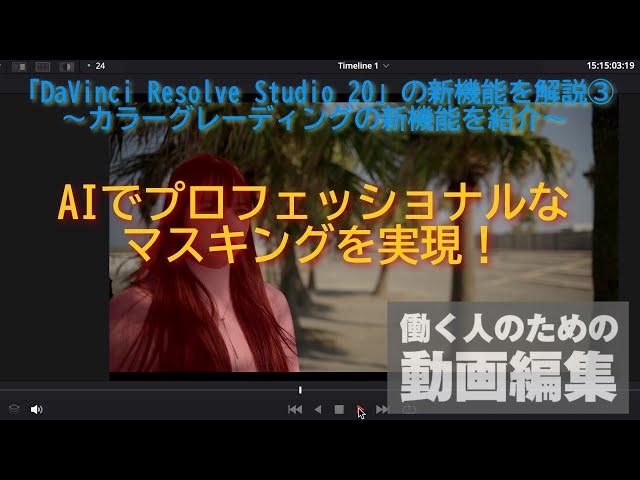The width and height of the screenshot is (640, 480).
Task: Click the layers icon at bottom left
Action: (x=14, y=409)
